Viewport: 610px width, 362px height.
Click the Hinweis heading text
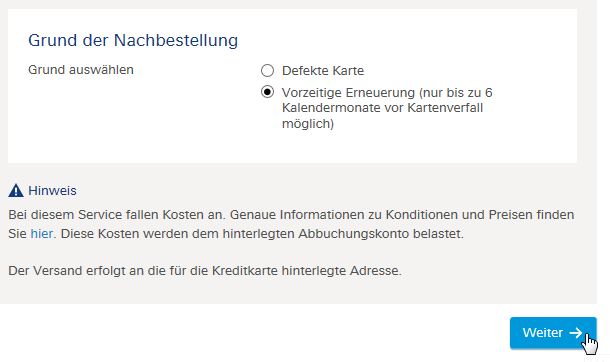(53, 191)
